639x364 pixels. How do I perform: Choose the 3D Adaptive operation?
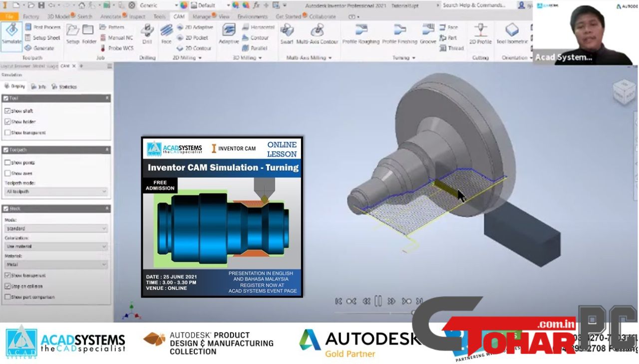point(229,34)
